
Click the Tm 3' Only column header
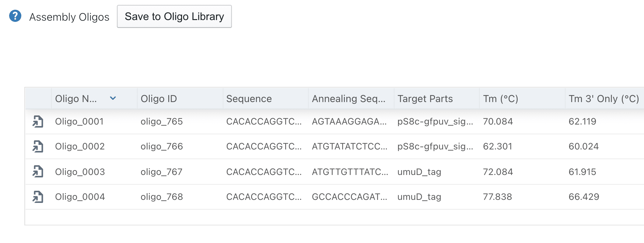[x=604, y=99]
